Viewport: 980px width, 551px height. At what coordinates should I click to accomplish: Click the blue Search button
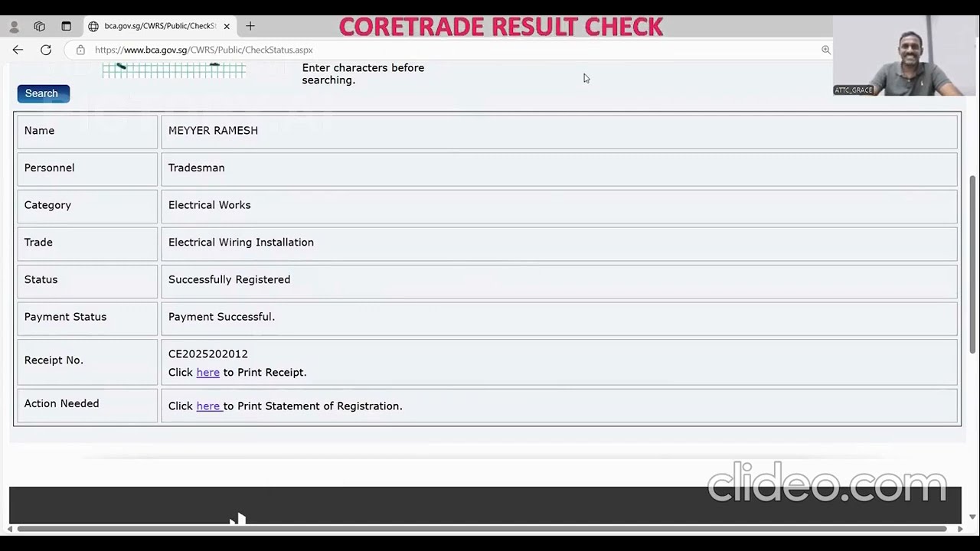[x=43, y=93]
